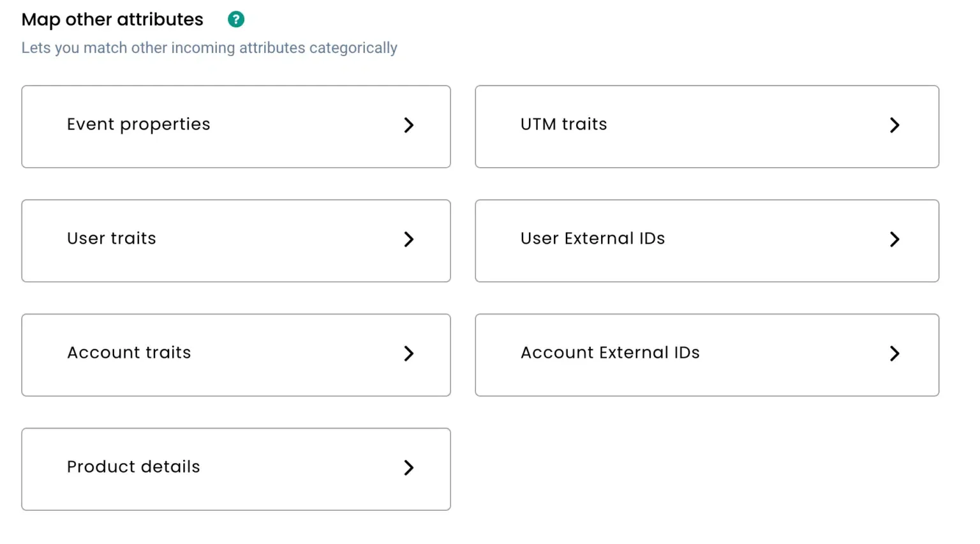Expand the chevron on Product details
980x544 pixels.
[x=409, y=467]
